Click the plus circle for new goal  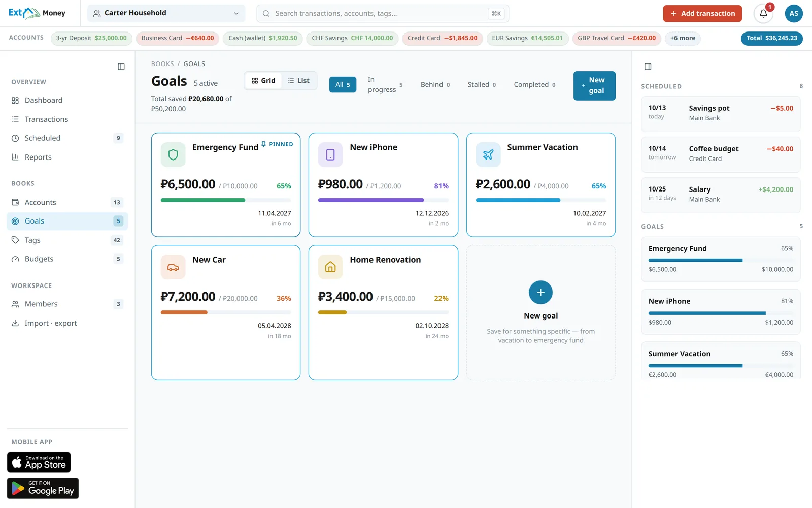pyautogui.click(x=540, y=293)
